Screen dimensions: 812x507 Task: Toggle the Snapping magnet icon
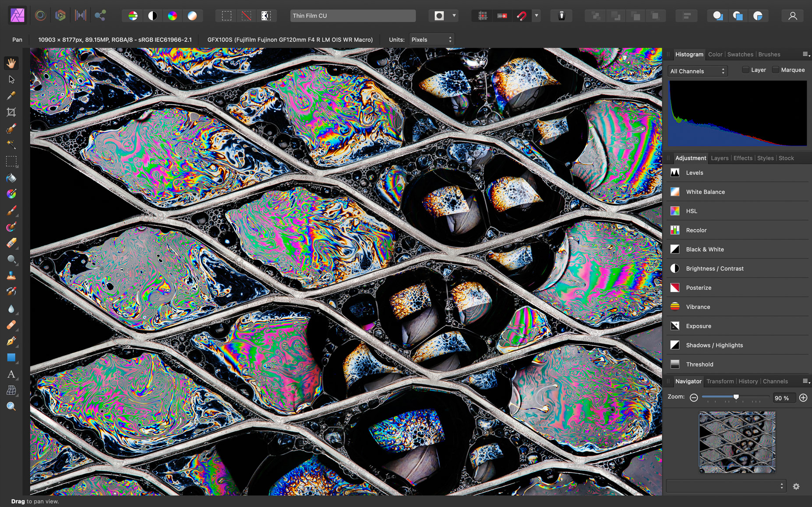[x=522, y=16]
